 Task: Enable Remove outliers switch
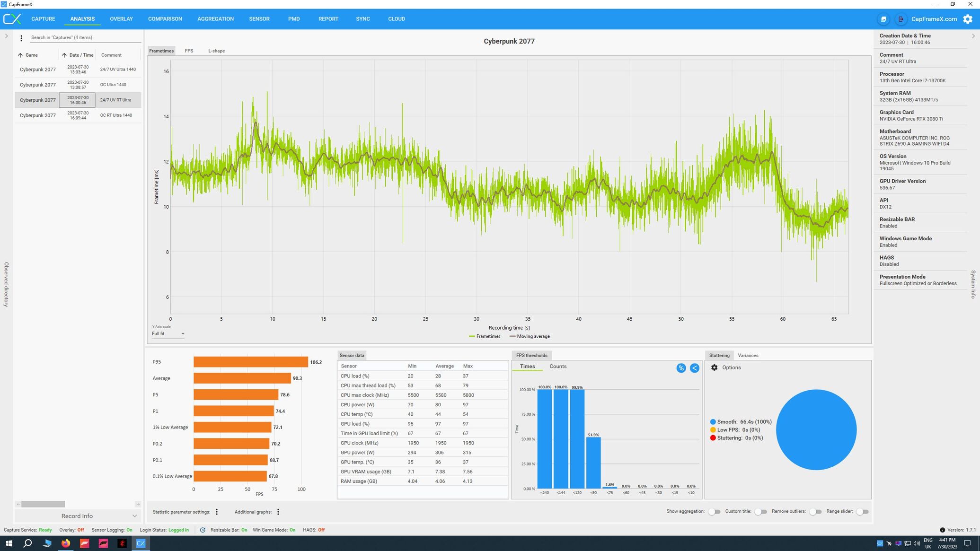[x=815, y=512]
